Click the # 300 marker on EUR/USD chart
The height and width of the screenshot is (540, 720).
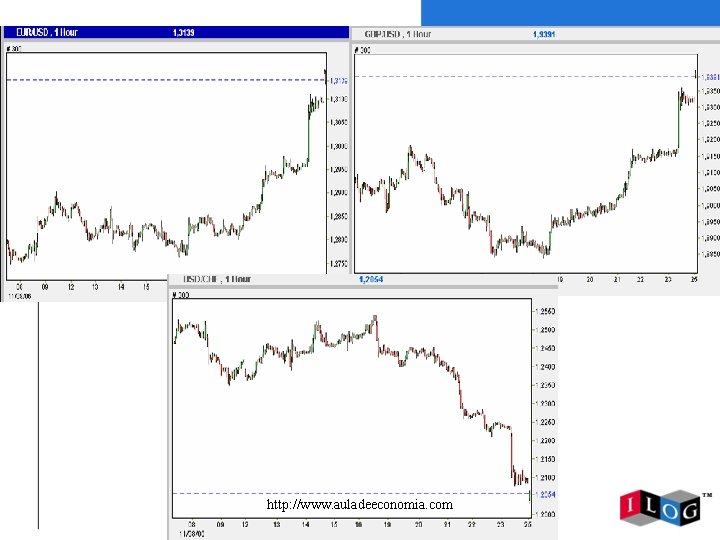(x=14, y=48)
